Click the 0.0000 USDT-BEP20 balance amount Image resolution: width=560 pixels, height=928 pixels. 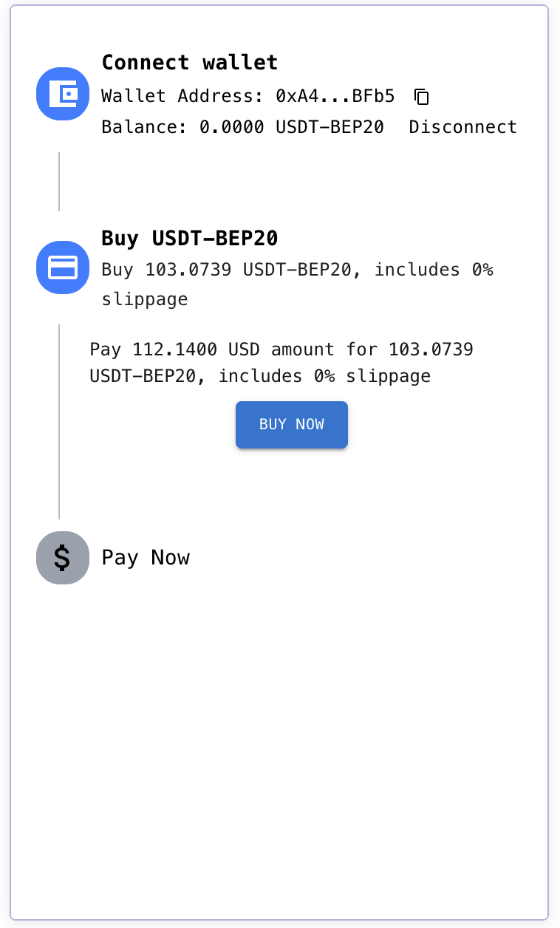pos(292,127)
